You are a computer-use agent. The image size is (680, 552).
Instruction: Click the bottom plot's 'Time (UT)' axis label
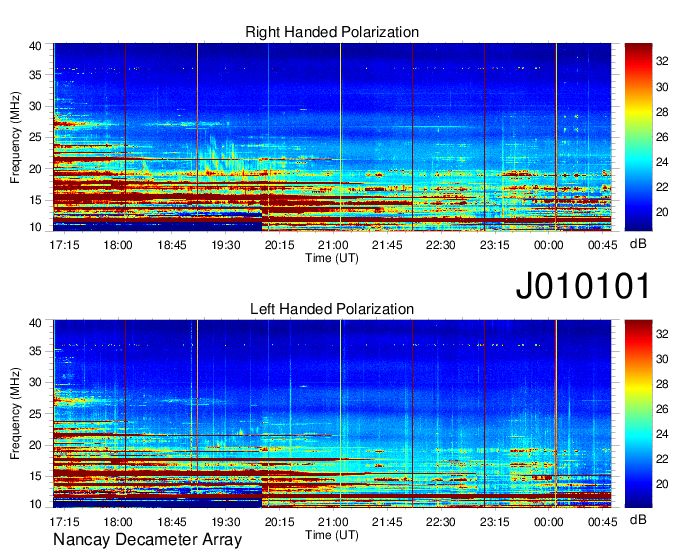(332, 535)
